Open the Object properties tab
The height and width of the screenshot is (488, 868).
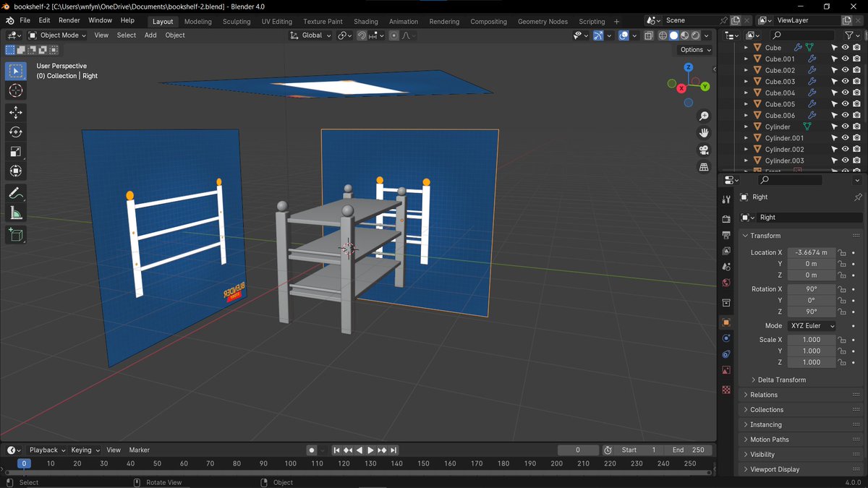coord(726,322)
